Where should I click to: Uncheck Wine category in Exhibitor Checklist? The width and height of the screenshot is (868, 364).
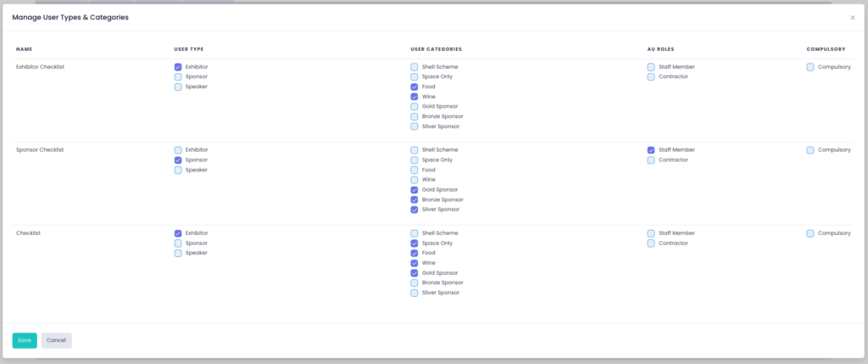pyautogui.click(x=415, y=97)
